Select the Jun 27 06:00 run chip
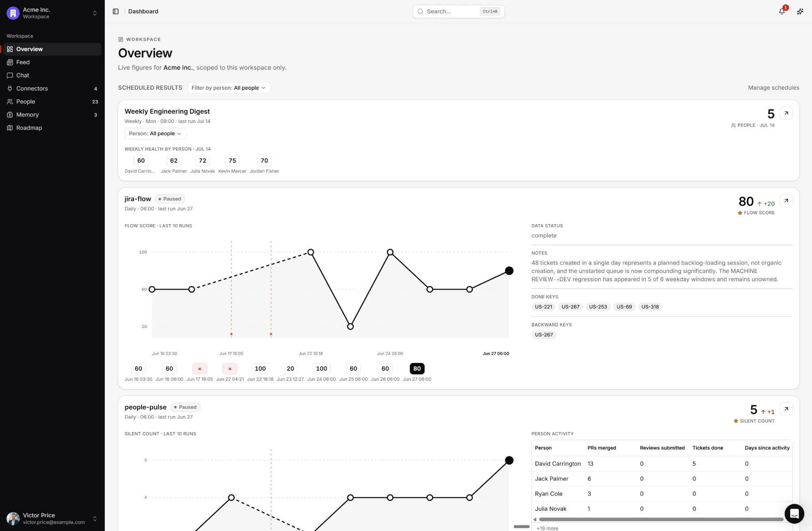The height and width of the screenshot is (531, 812). [x=417, y=369]
